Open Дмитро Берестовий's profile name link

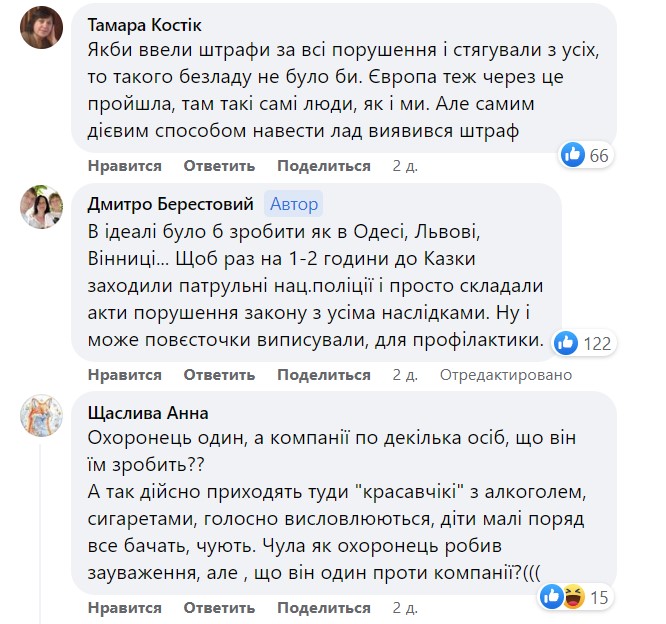point(171,204)
